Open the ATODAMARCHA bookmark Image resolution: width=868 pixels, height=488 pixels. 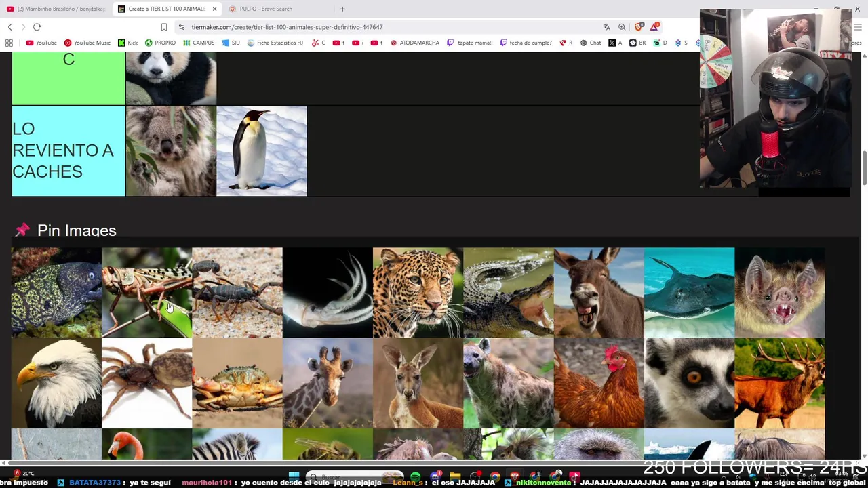(415, 43)
